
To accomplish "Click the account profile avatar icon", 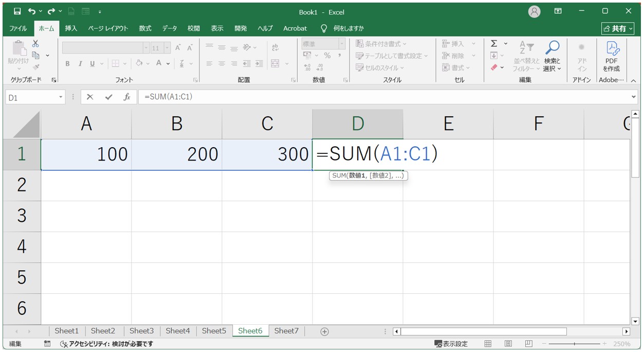I will [x=535, y=12].
